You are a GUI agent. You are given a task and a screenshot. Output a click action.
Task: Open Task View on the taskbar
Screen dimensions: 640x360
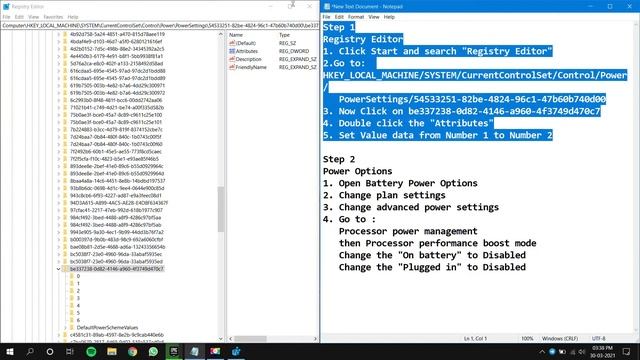[70, 351]
